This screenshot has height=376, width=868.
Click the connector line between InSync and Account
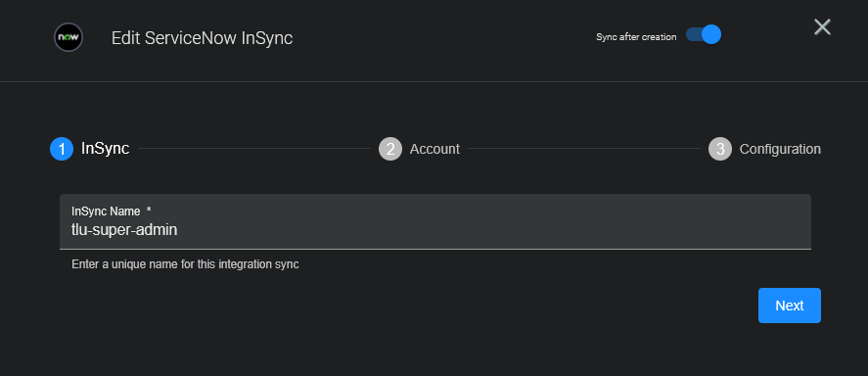254,149
